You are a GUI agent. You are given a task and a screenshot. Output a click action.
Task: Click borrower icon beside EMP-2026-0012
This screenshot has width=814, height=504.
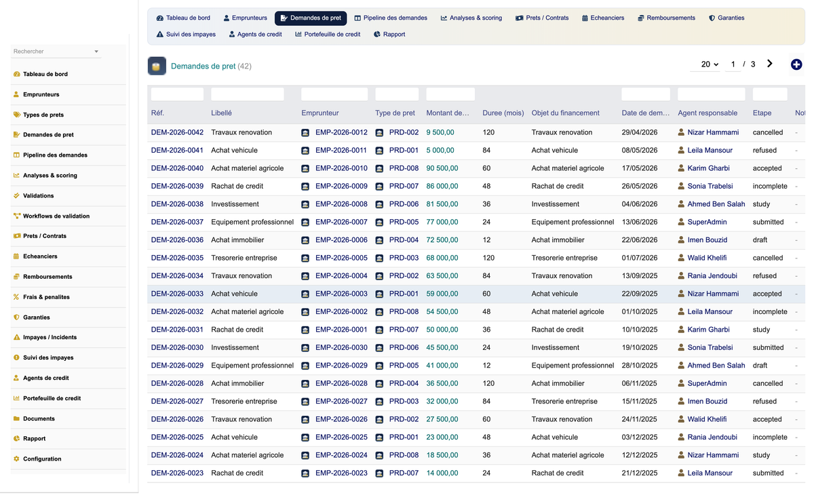click(305, 133)
